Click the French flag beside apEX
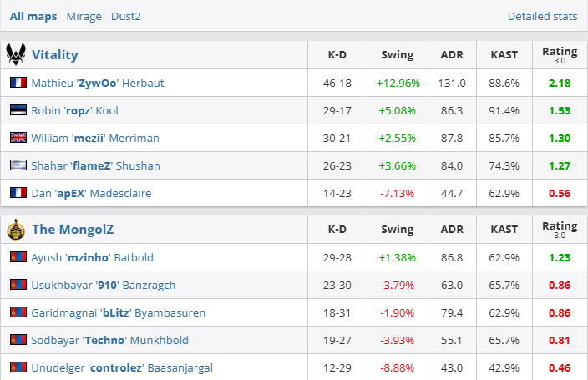This screenshot has width=588, height=380. pos(18,193)
